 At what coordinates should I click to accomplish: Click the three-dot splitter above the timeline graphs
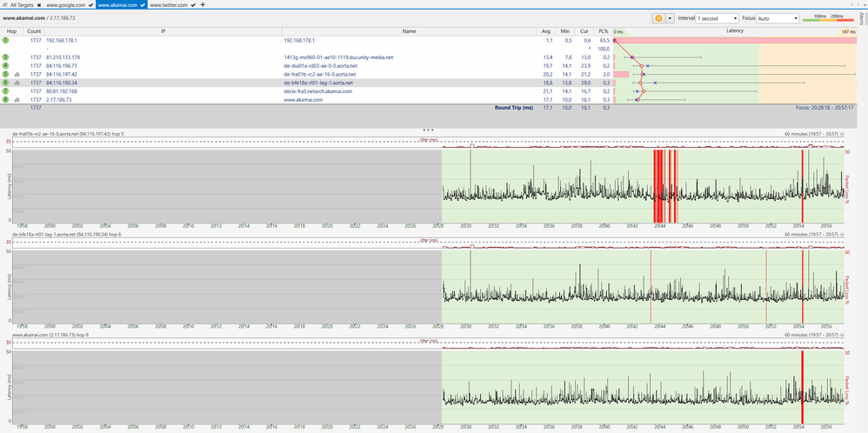pyautogui.click(x=428, y=130)
